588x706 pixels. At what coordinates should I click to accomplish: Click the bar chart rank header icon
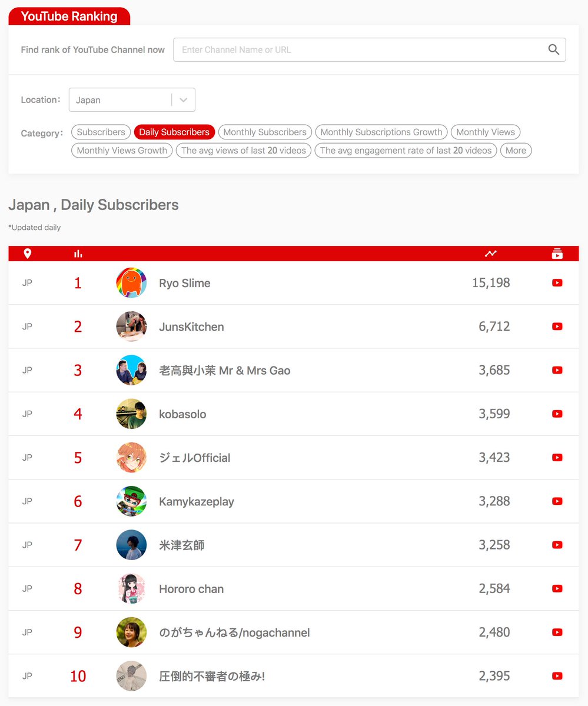(78, 254)
